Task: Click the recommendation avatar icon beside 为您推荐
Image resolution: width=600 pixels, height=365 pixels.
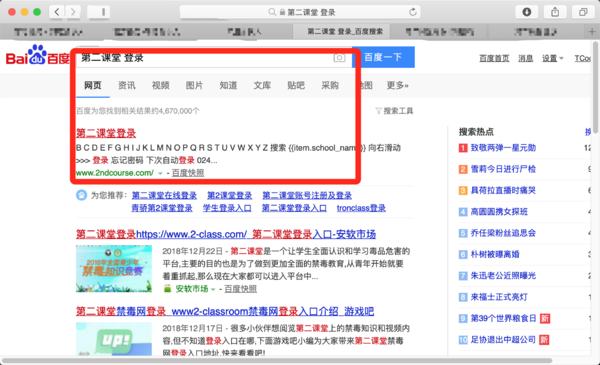Action: point(81,195)
